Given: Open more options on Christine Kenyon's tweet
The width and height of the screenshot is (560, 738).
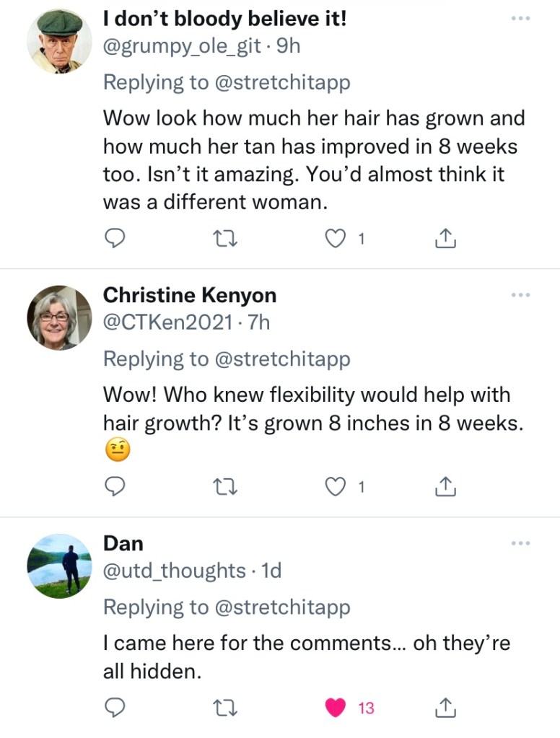Looking at the screenshot, I should pos(520,295).
